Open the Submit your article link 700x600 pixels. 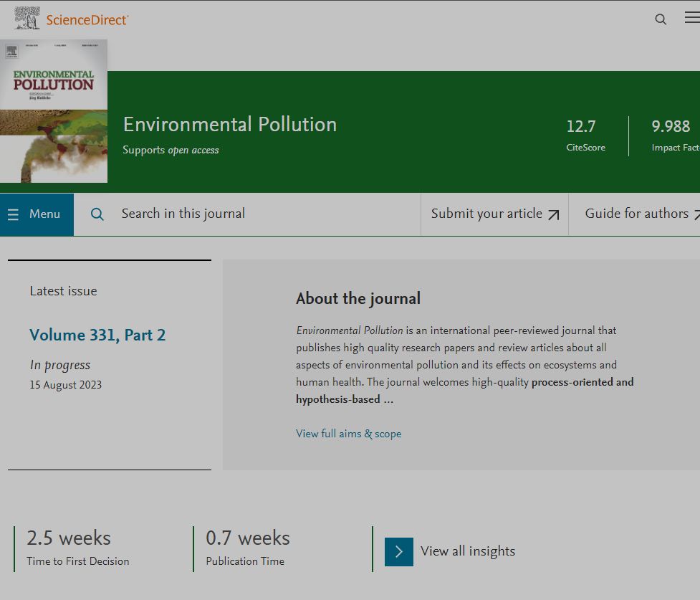point(487,214)
